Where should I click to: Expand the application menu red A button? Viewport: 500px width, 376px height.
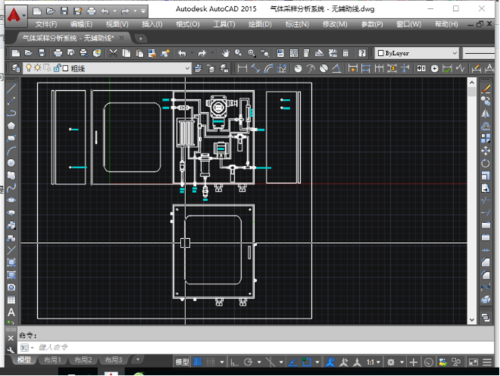coord(16,15)
